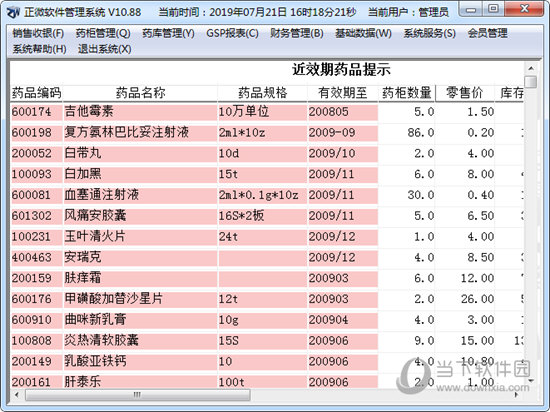Click the code cell 100808
Image resolution: width=550 pixels, height=412 pixels.
(36, 341)
